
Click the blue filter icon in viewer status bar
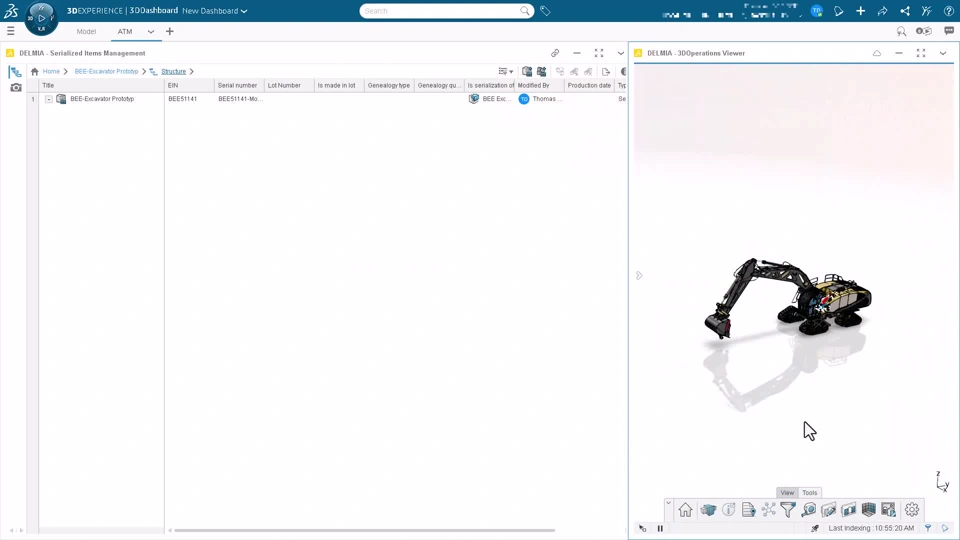(928, 528)
